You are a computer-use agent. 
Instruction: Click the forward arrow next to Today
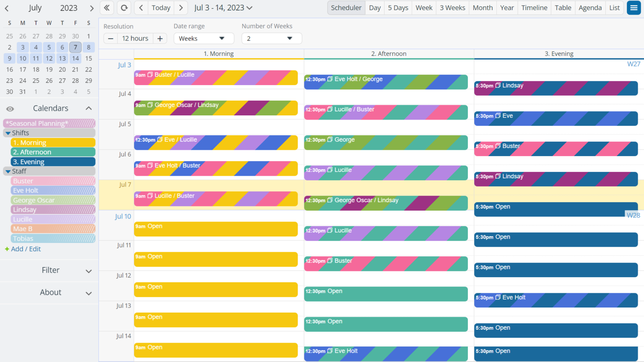(x=181, y=8)
